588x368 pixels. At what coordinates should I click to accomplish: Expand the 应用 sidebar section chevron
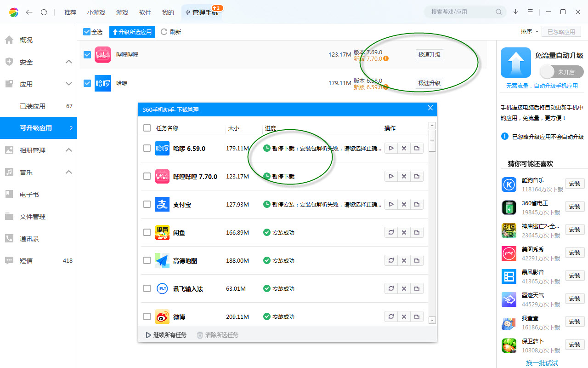(x=69, y=84)
